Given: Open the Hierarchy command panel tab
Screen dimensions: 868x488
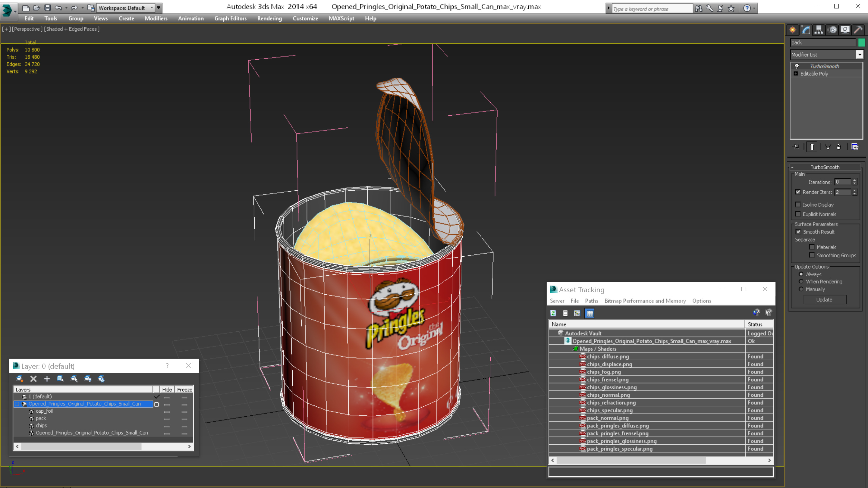Looking at the screenshot, I should tap(819, 30).
